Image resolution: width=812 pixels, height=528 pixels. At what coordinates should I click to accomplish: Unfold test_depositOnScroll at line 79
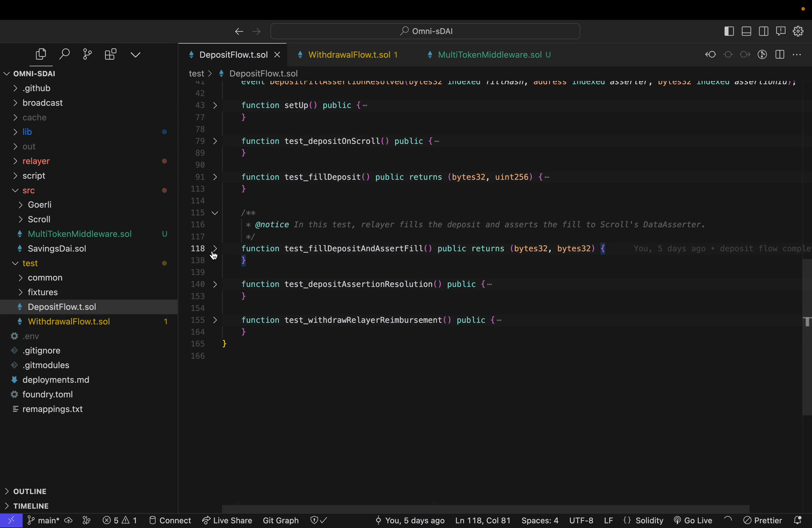(x=215, y=141)
